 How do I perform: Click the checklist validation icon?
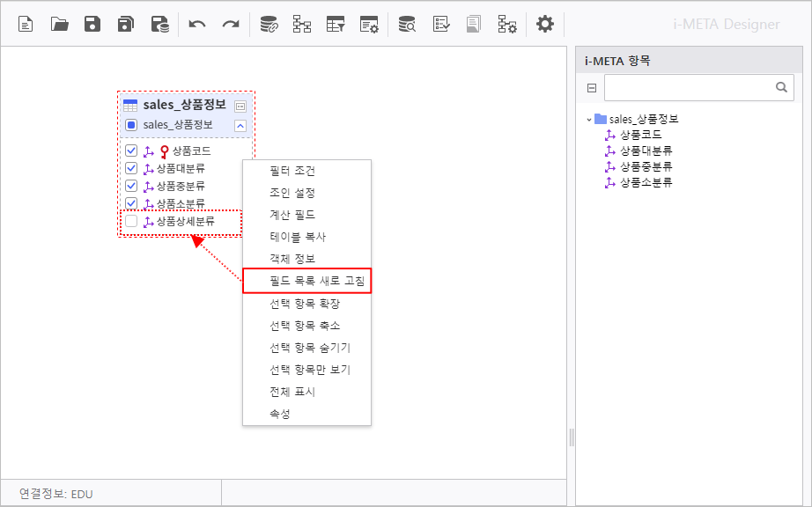pos(441,25)
